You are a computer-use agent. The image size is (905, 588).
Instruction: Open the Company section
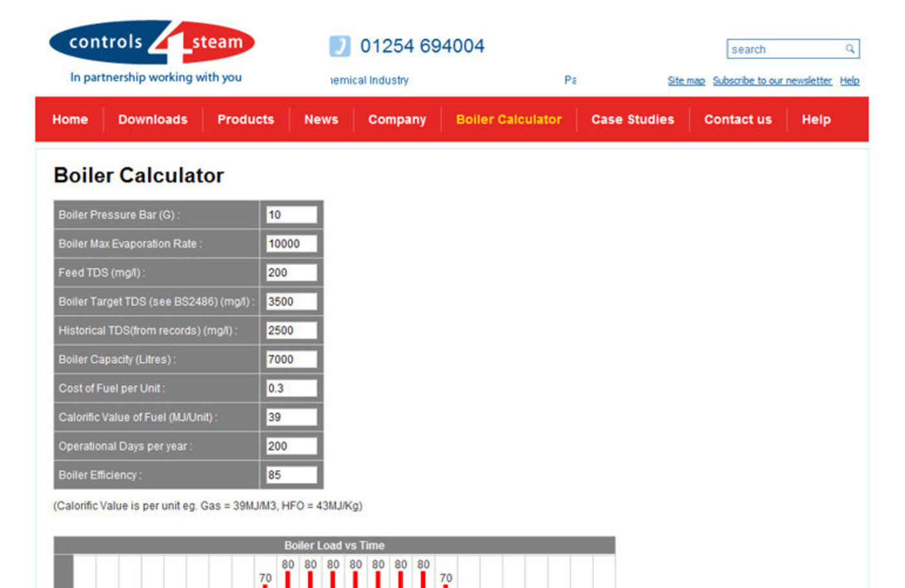point(397,120)
